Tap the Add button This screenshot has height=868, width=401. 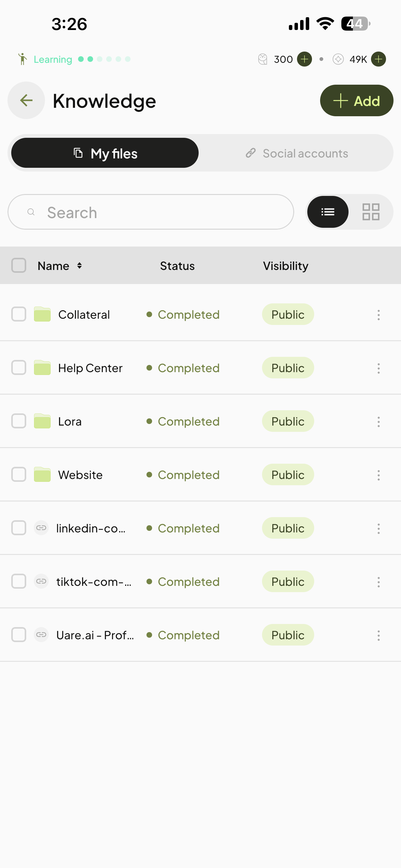[x=357, y=100]
